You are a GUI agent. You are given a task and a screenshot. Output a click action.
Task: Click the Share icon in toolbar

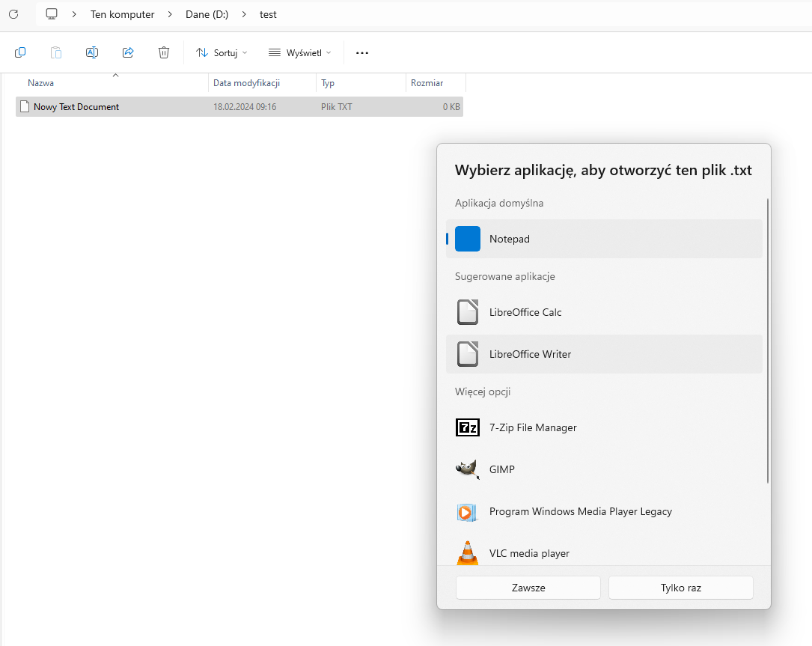point(128,52)
